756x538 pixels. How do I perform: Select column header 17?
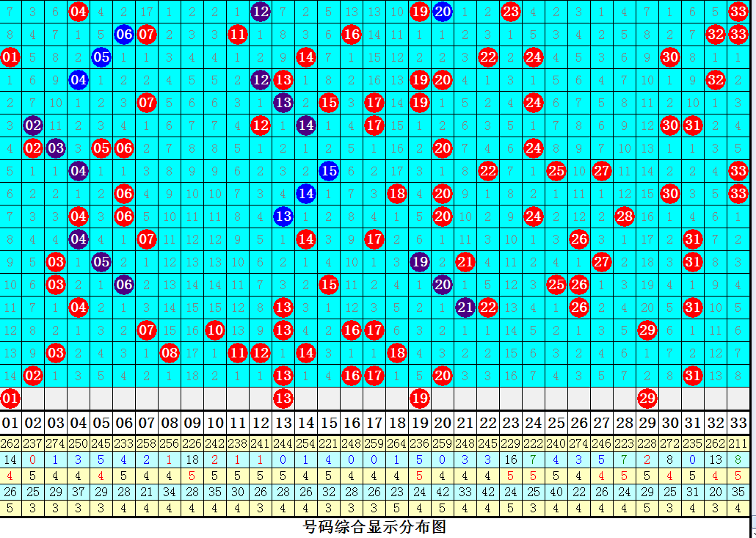click(x=374, y=423)
